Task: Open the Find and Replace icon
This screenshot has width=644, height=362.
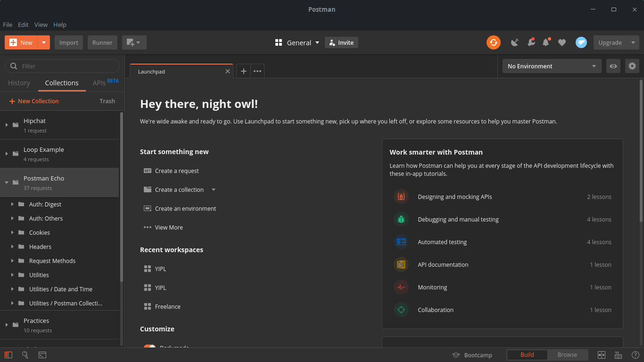Action: click(25, 355)
